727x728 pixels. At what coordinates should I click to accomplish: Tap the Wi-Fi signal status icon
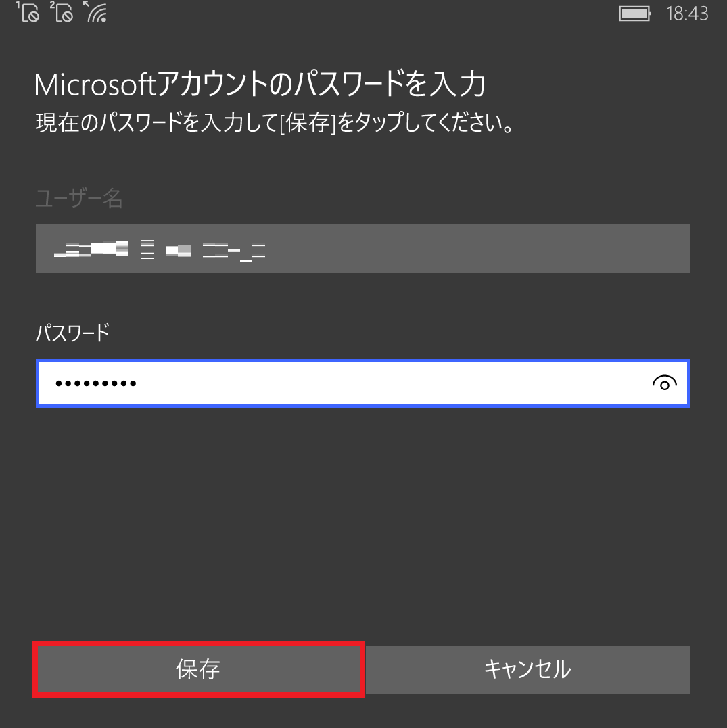click(x=95, y=11)
